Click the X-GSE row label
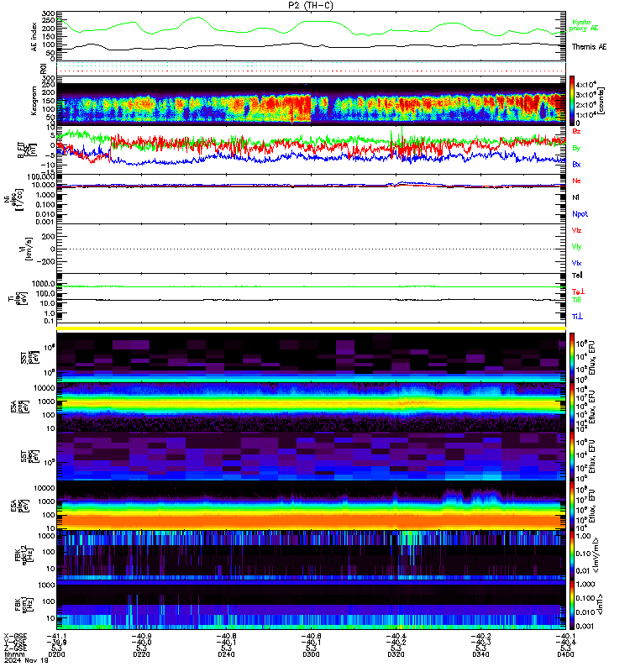The width and height of the screenshot is (630, 672). coord(15,637)
